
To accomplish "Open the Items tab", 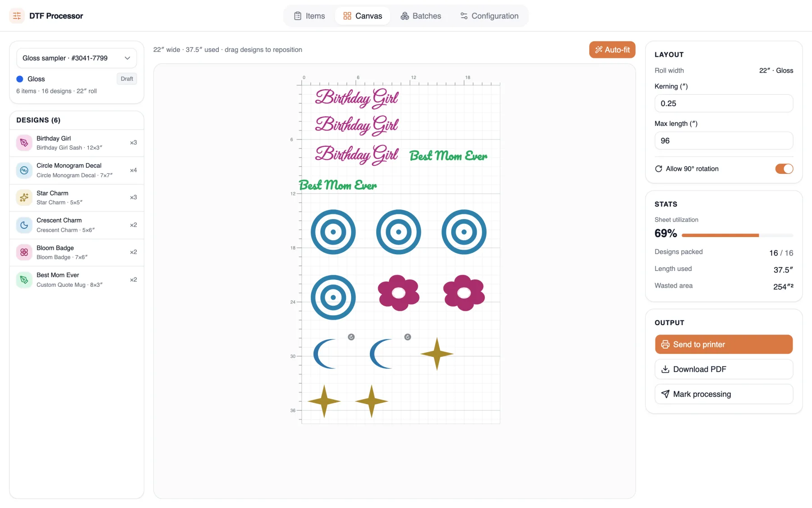I will 309,16.
